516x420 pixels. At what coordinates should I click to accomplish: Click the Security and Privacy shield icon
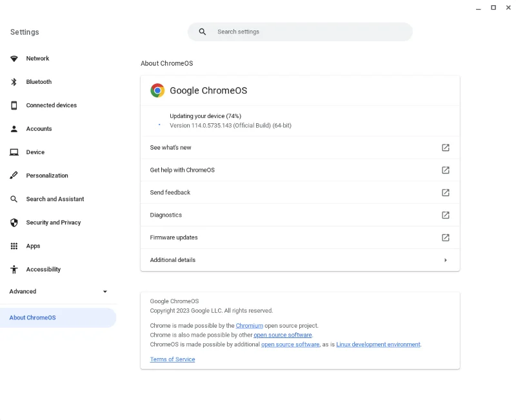point(14,222)
